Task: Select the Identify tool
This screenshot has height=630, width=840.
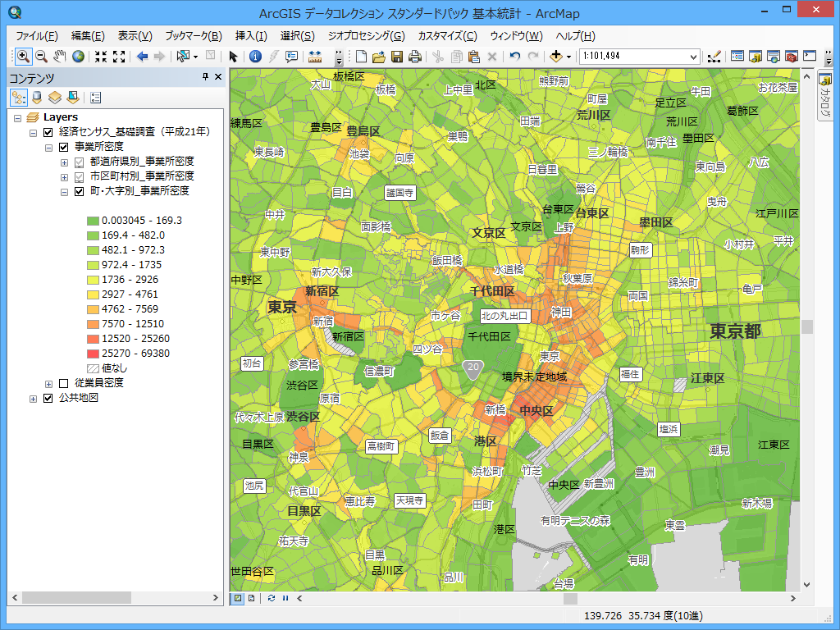Action: [255, 57]
